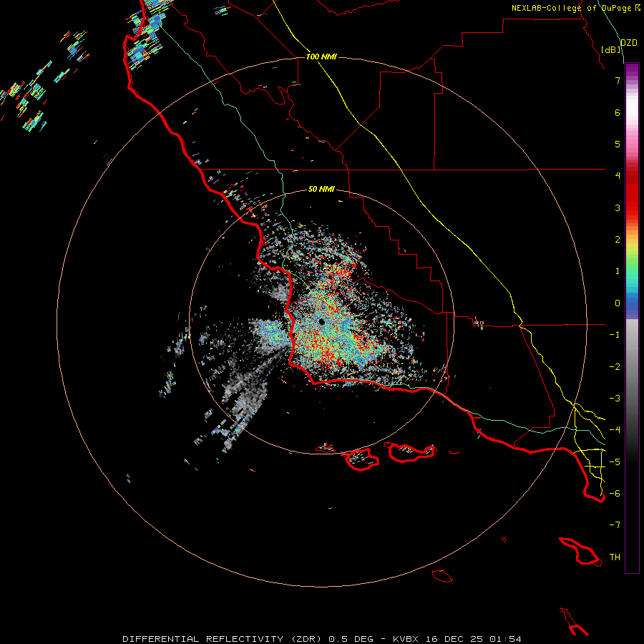
Task: Click the DZD legend title
Action: coord(629,43)
